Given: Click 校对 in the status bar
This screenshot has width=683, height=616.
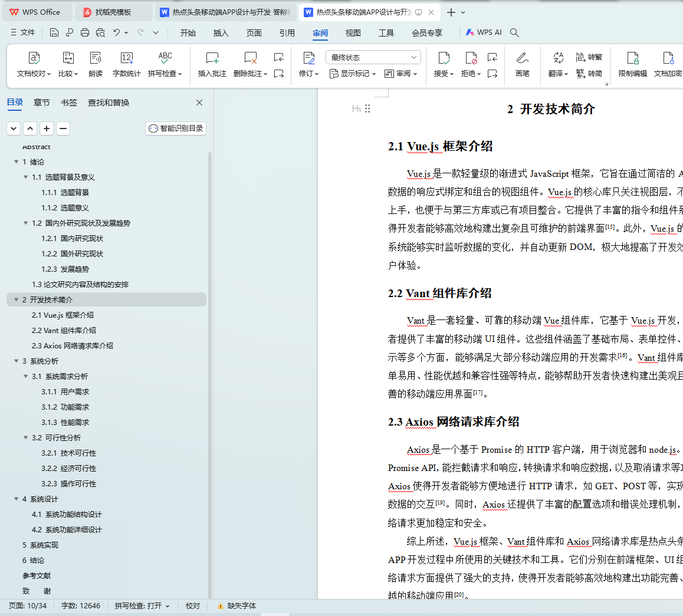Looking at the screenshot, I should 193,605.
